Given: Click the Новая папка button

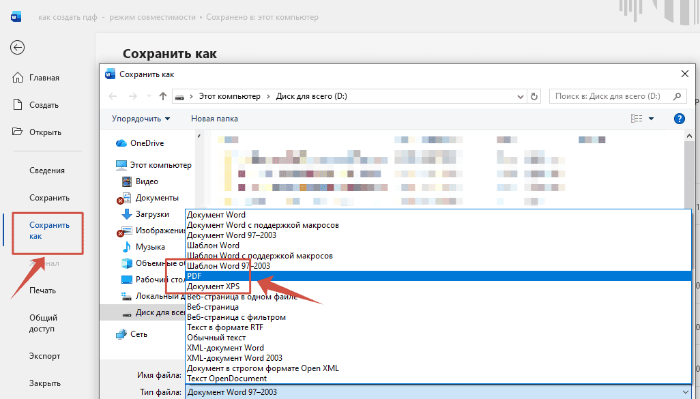Looking at the screenshot, I should (x=214, y=119).
